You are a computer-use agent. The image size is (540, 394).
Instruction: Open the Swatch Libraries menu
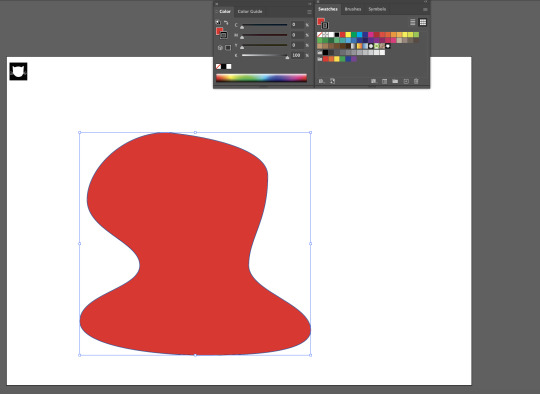coord(321,81)
